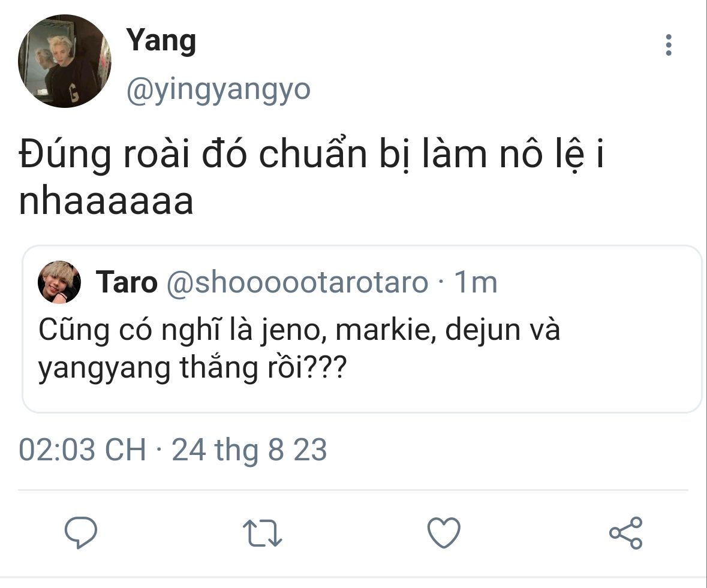Click the name Taro in quoted tweet

point(127,282)
